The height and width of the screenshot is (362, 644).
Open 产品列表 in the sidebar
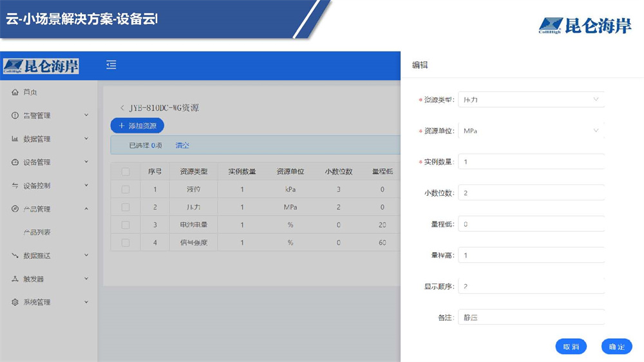point(37,232)
